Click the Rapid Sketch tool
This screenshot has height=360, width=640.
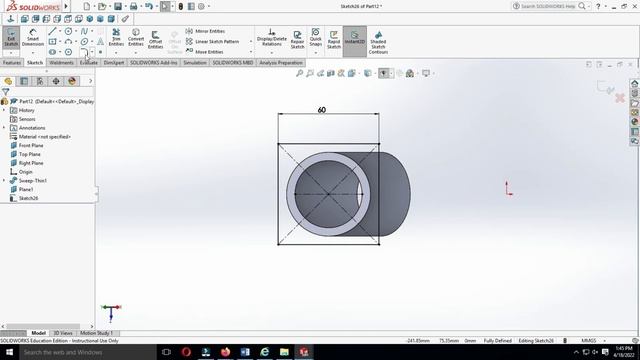click(x=334, y=40)
